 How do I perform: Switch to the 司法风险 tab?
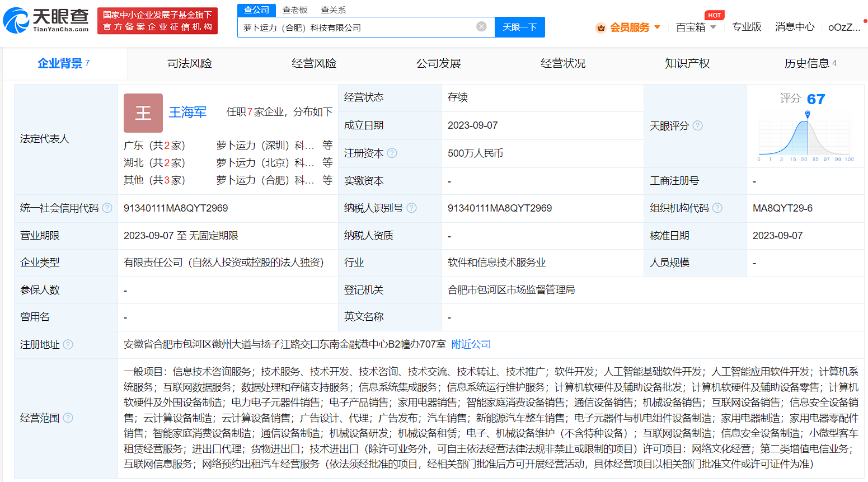click(190, 63)
